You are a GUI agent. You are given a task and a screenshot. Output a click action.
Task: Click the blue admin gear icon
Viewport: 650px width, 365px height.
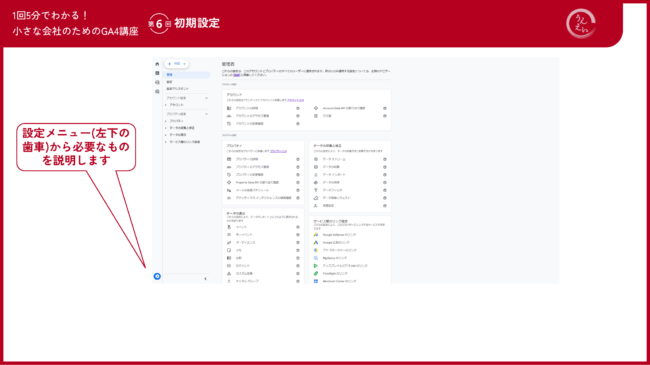point(157,276)
